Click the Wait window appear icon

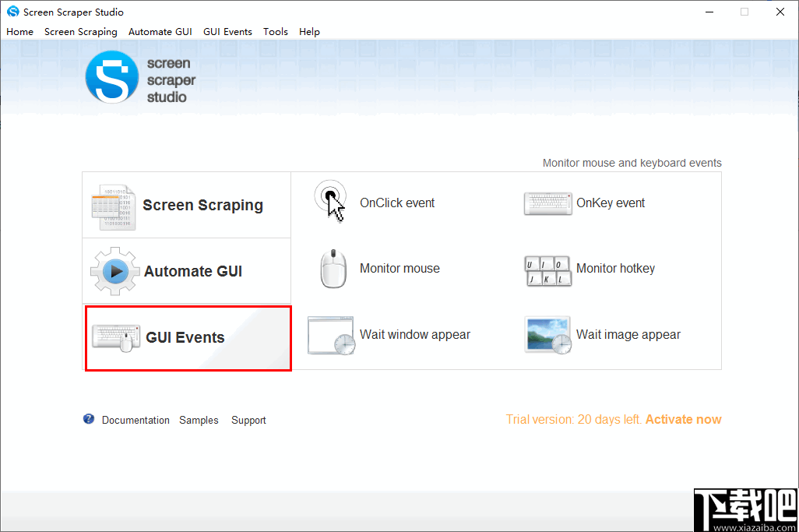pos(331,335)
